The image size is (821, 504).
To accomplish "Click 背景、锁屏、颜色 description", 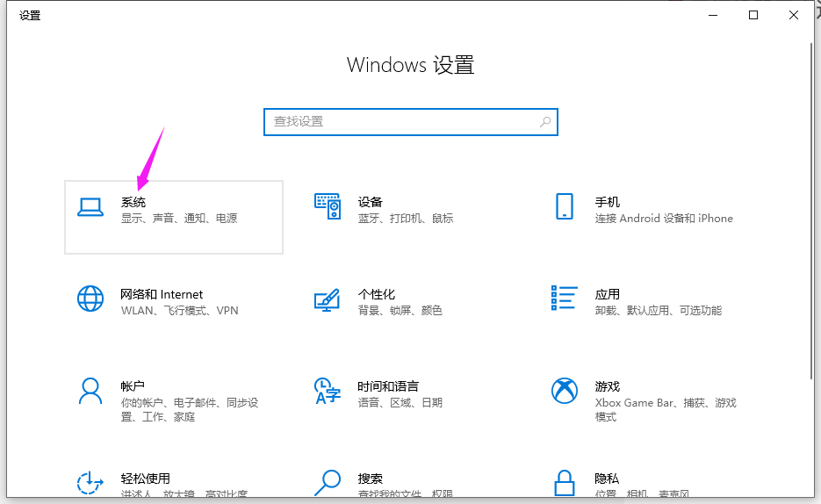I will pos(400,310).
